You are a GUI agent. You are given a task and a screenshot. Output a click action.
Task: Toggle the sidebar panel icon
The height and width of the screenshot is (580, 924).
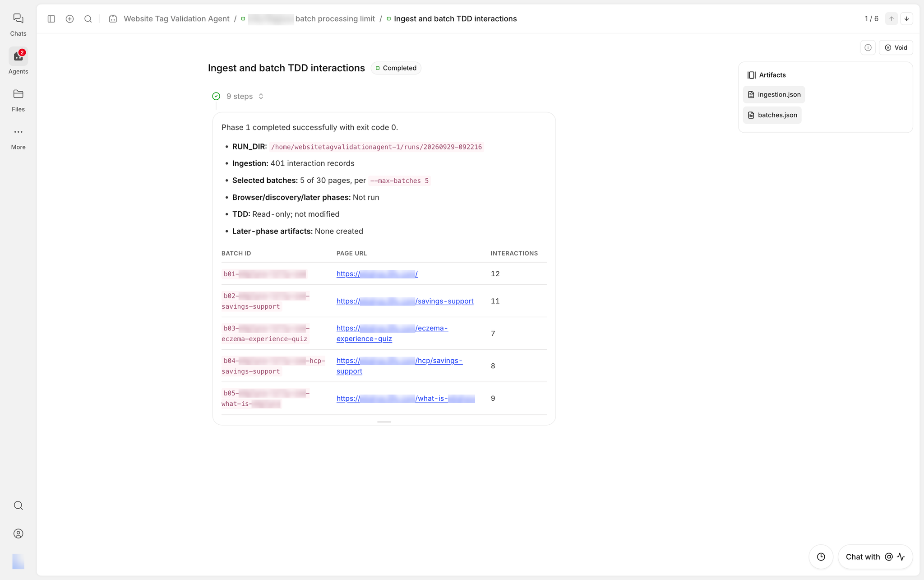51,19
